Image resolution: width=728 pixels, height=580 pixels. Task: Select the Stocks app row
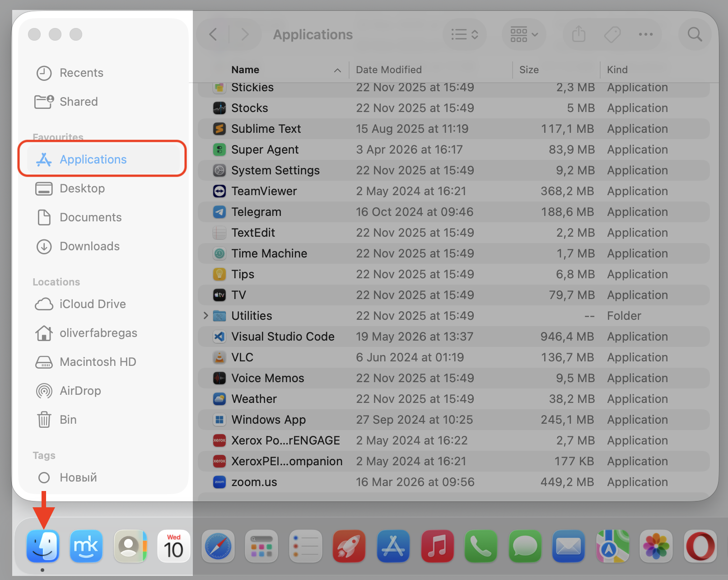[x=454, y=108]
